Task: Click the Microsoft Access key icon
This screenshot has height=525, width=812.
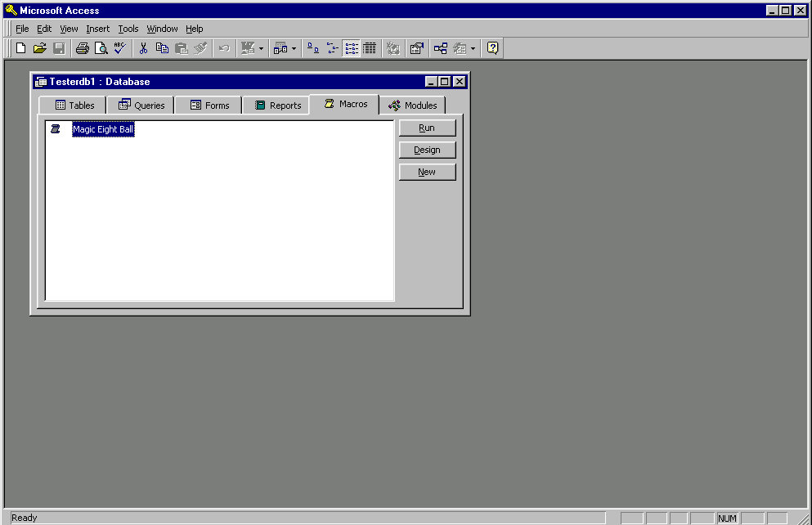Action: pos(11,10)
